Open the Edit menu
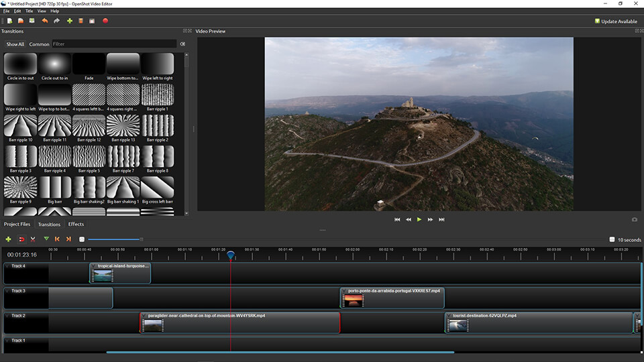Screen dimensions: 644x362 pos(17,11)
